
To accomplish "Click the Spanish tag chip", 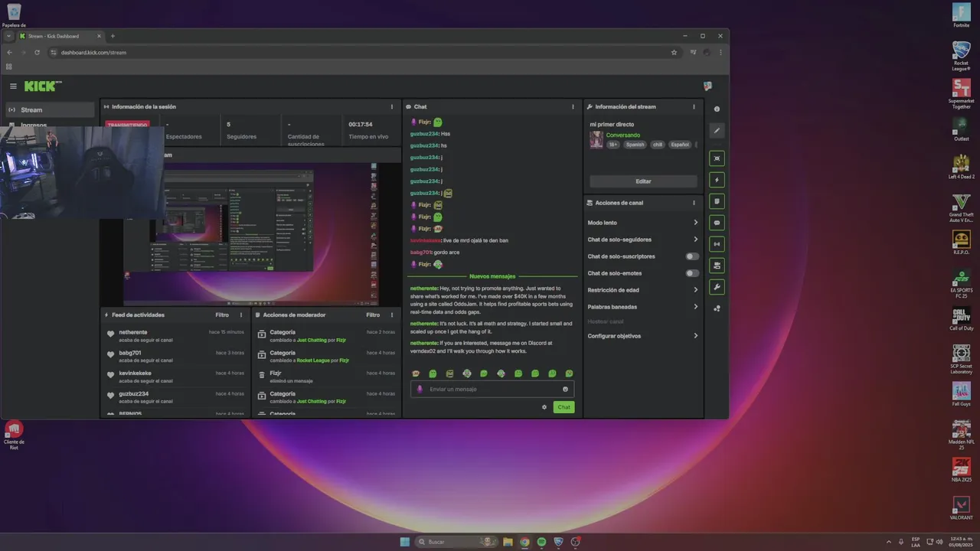I will pyautogui.click(x=635, y=145).
